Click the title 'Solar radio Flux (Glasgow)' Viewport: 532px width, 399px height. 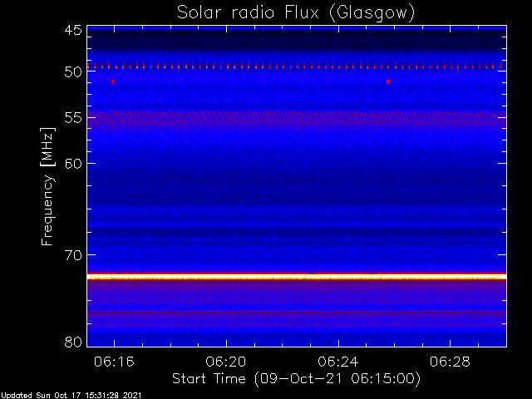coord(296,13)
